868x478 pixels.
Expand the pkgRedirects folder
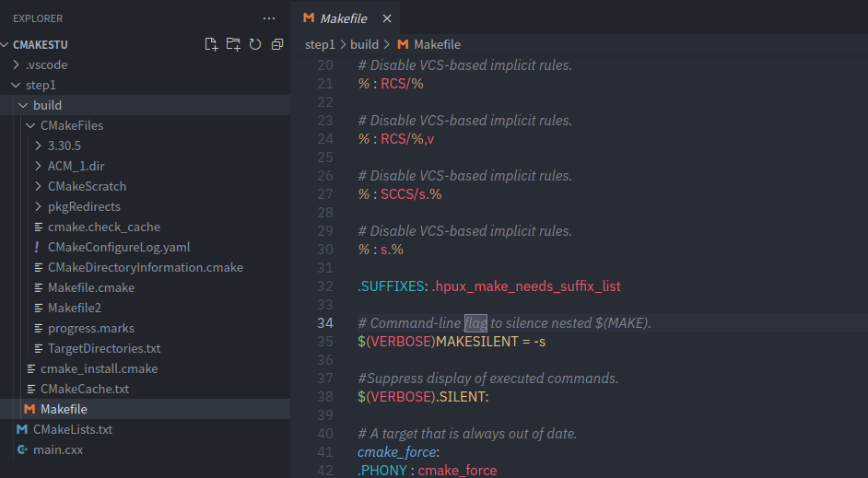coord(84,206)
